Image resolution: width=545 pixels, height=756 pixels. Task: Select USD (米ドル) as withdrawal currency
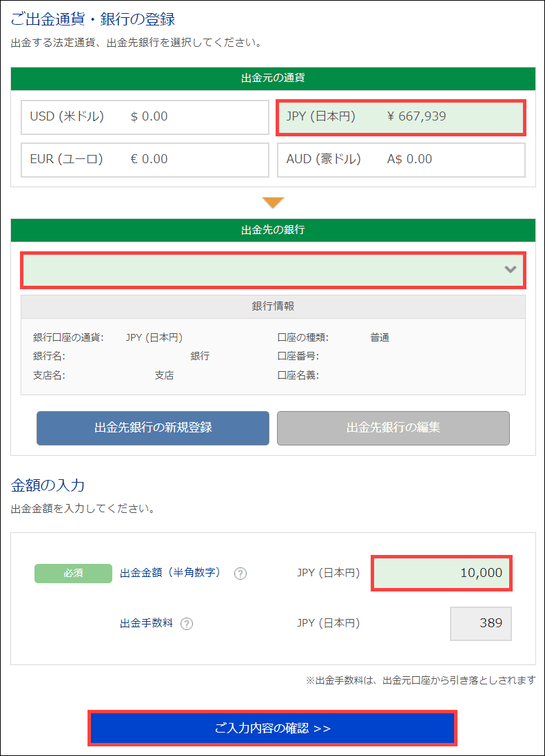pyautogui.click(x=145, y=117)
